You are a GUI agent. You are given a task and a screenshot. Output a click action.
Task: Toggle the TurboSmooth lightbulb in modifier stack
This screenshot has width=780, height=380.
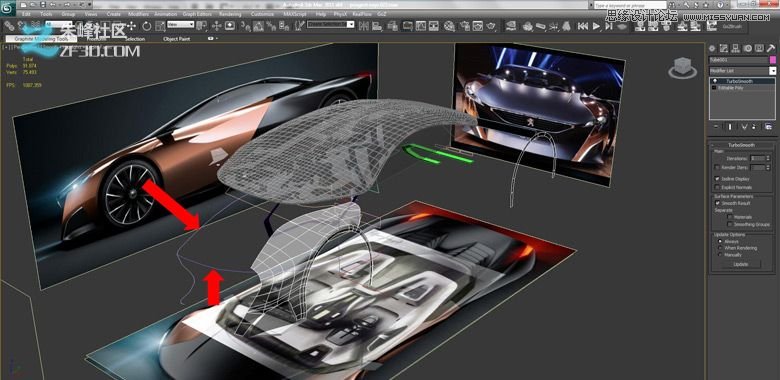(715, 81)
